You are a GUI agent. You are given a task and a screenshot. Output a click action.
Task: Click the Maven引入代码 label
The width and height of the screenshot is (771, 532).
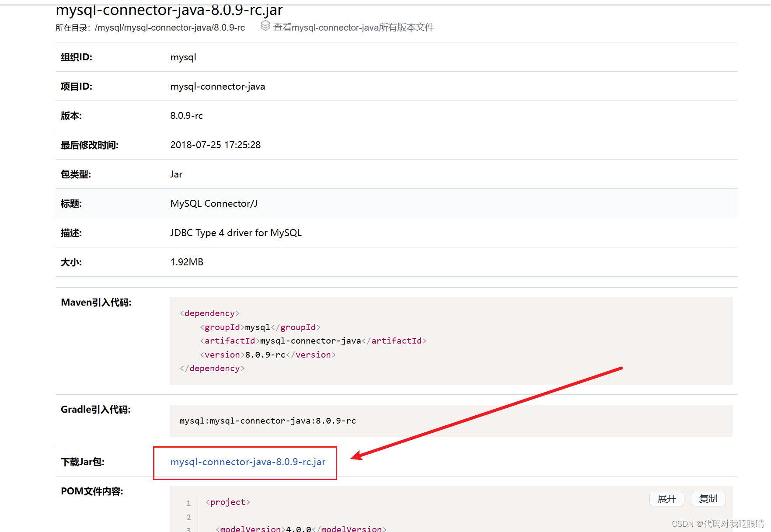pyautogui.click(x=96, y=303)
